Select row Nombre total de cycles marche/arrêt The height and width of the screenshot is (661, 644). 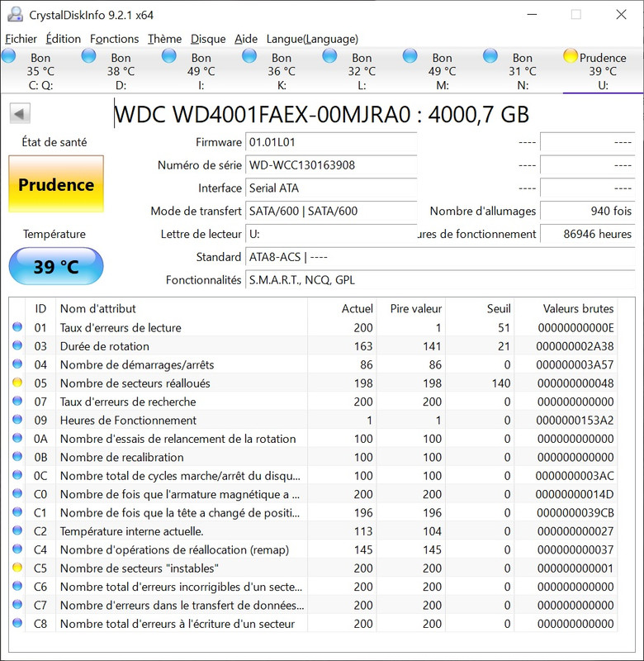pyautogui.click(x=313, y=476)
